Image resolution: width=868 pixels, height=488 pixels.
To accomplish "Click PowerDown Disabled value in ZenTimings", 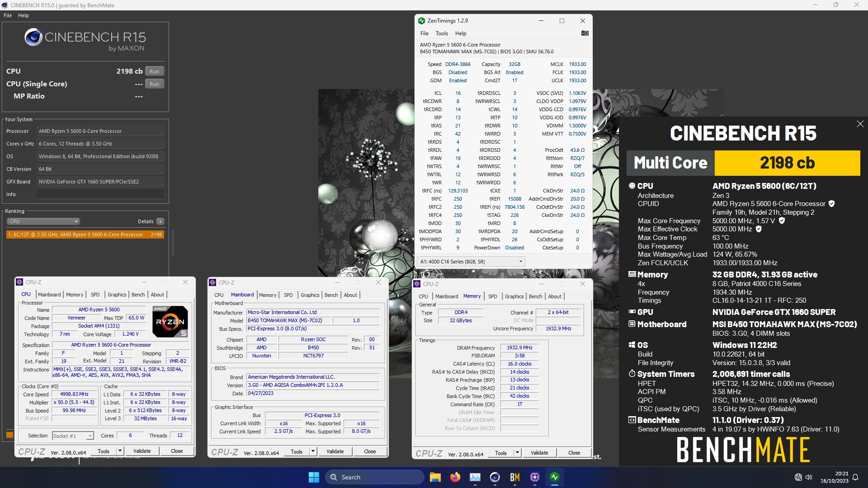I will 514,248.
